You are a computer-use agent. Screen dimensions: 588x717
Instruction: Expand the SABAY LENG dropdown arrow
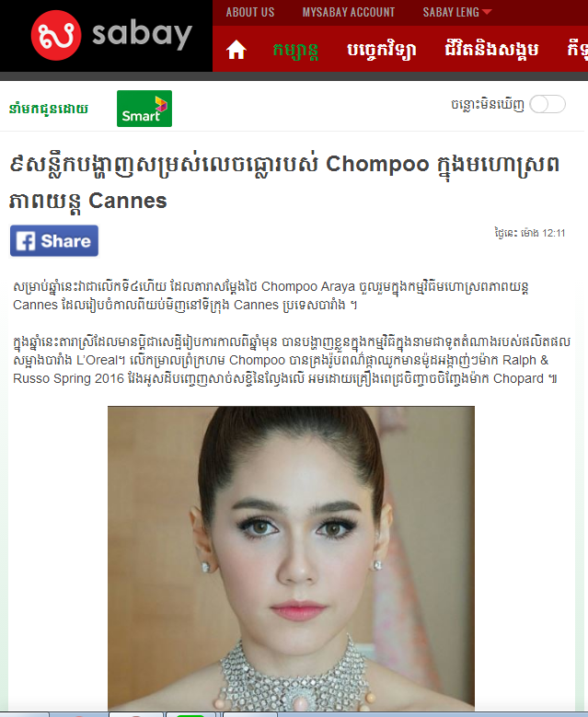tap(487, 12)
